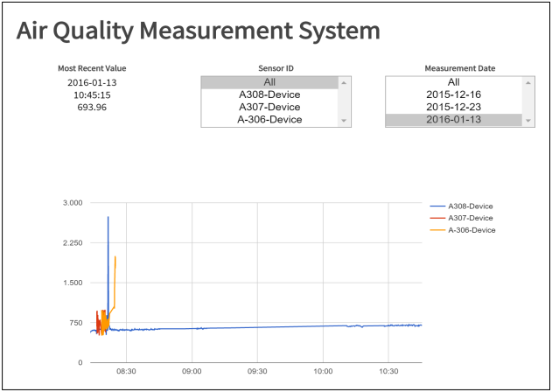The image size is (552, 392).
Task: Select 'All' in the Sensor ID list
Action: 269,82
